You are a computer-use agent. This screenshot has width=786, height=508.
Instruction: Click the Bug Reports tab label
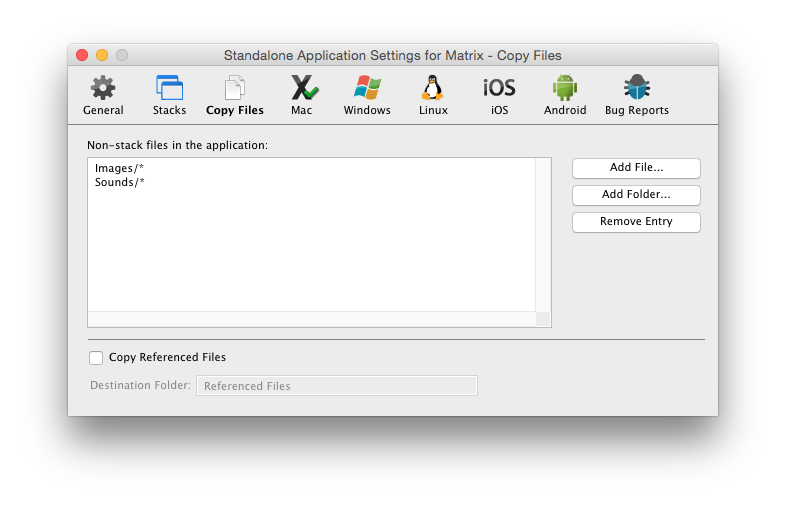[x=636, y=111]
